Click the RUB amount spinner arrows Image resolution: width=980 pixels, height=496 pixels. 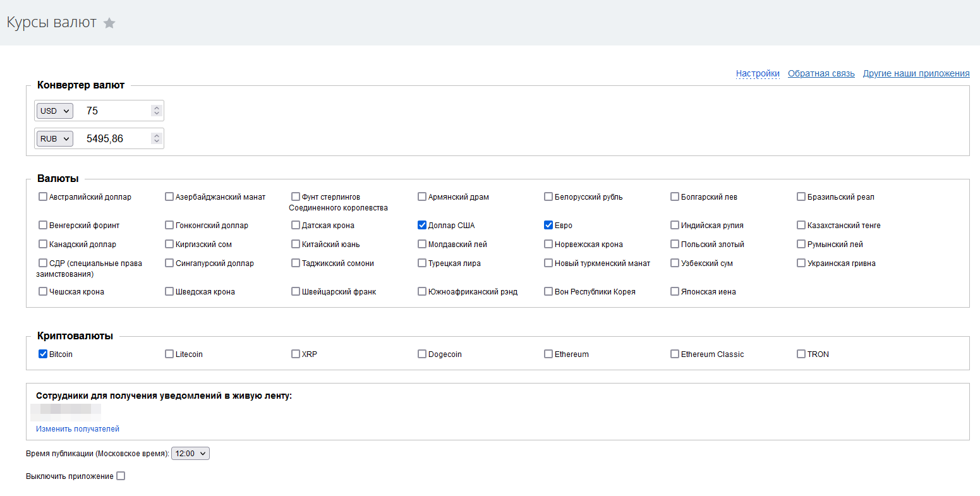[x=157, y=138]
